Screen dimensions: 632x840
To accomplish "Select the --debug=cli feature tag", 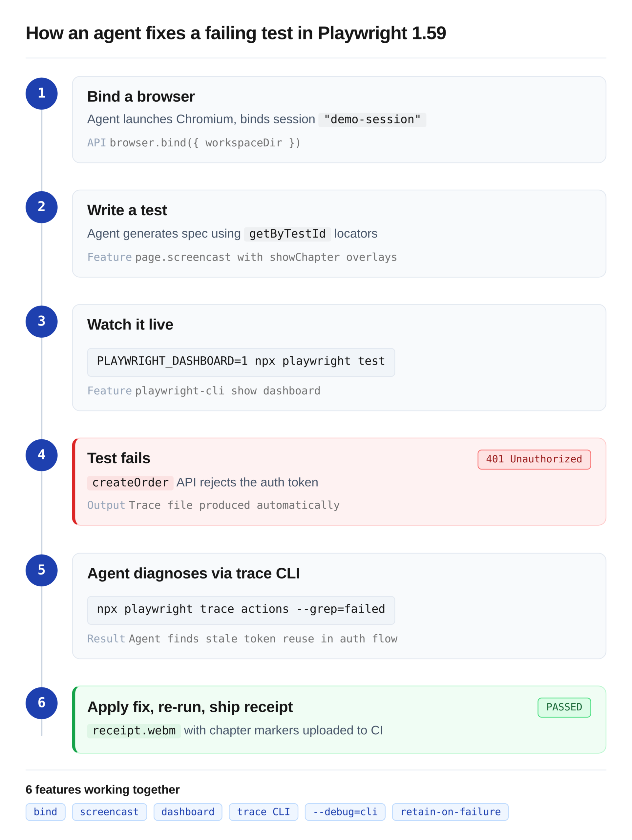I will (x=345, y=812).
